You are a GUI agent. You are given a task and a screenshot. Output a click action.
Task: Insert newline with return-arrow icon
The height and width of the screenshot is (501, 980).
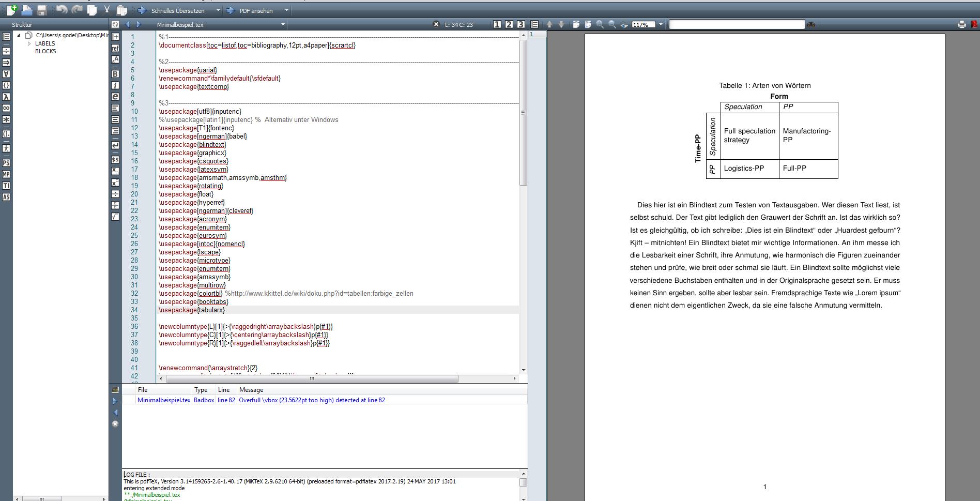click(115, 145)
